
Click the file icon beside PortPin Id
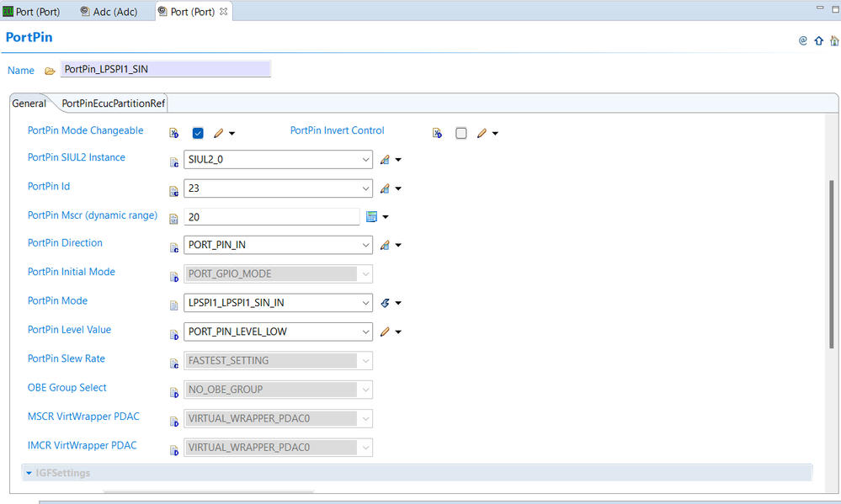(x=173, y=191)
